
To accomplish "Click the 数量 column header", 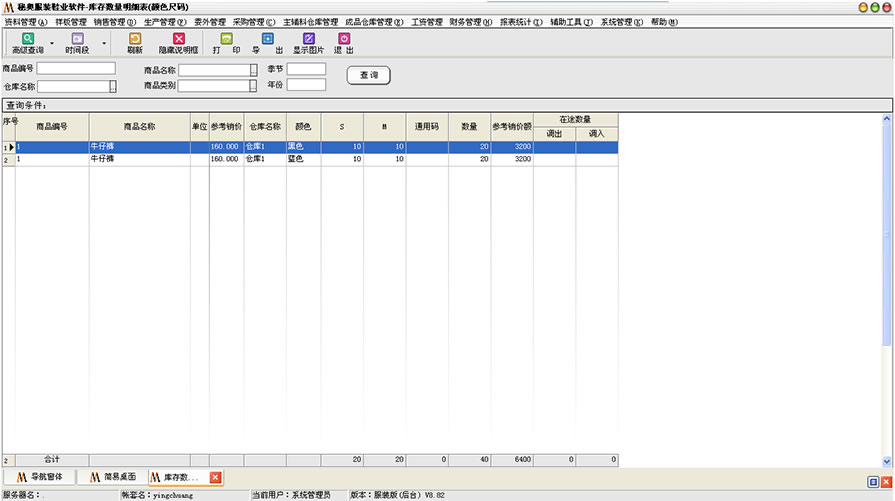I will click(469, 127).
